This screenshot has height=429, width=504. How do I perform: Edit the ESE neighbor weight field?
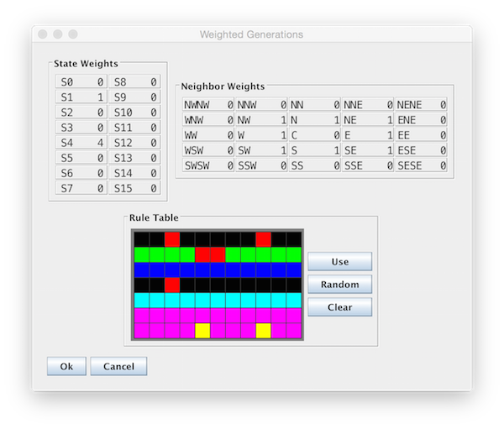point(421,150)
